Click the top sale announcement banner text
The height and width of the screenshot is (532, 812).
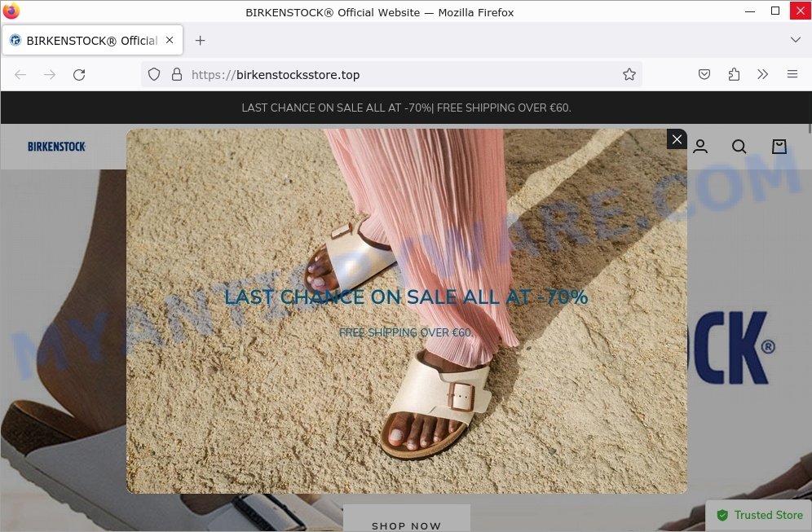coord(406,108)
